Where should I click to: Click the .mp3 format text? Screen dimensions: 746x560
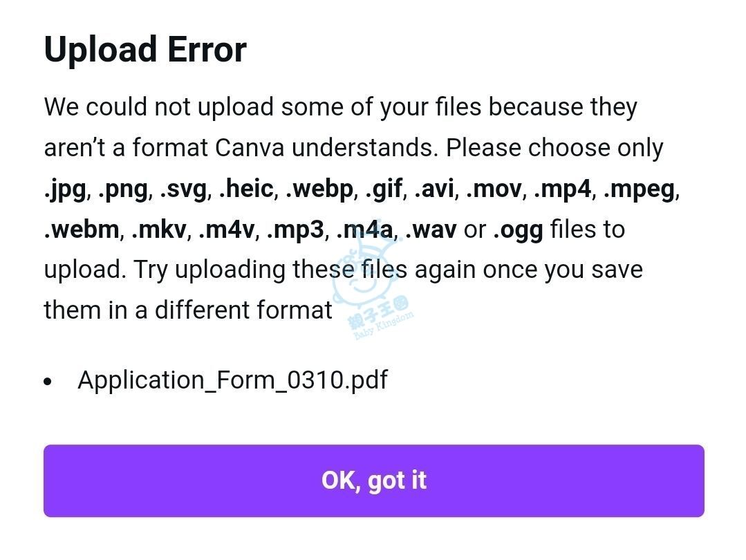(x=295, y=230)
